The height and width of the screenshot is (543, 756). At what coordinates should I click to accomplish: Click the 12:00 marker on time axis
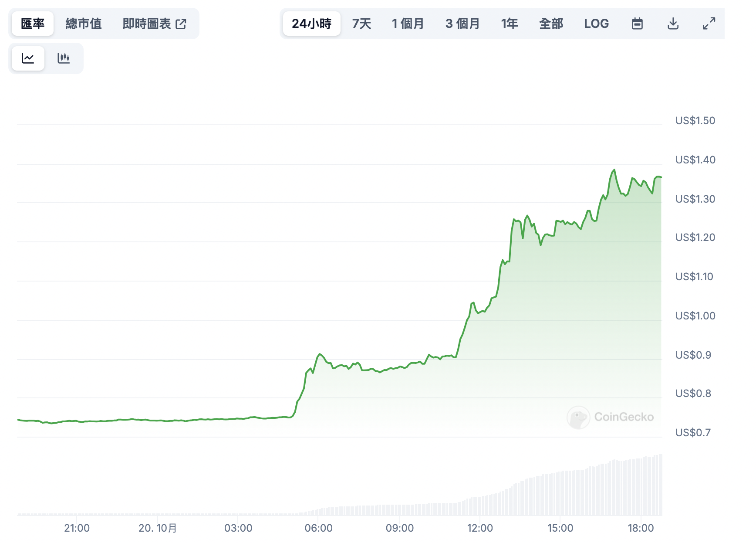[480, 528]
